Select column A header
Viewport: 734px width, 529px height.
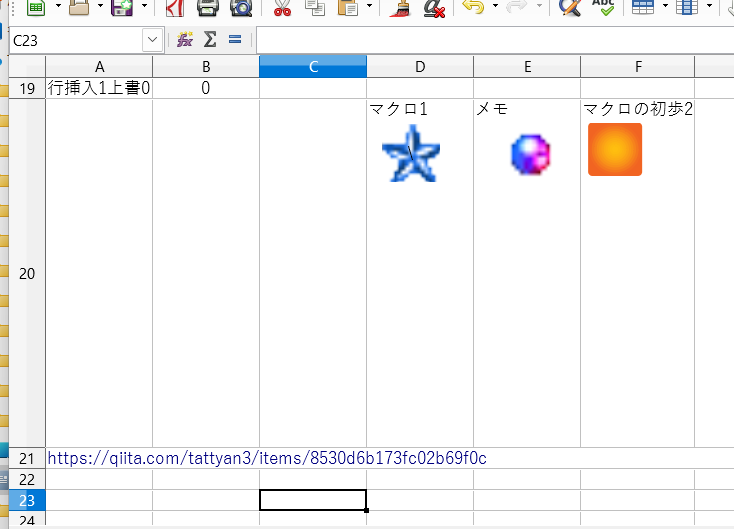[99, 66]
